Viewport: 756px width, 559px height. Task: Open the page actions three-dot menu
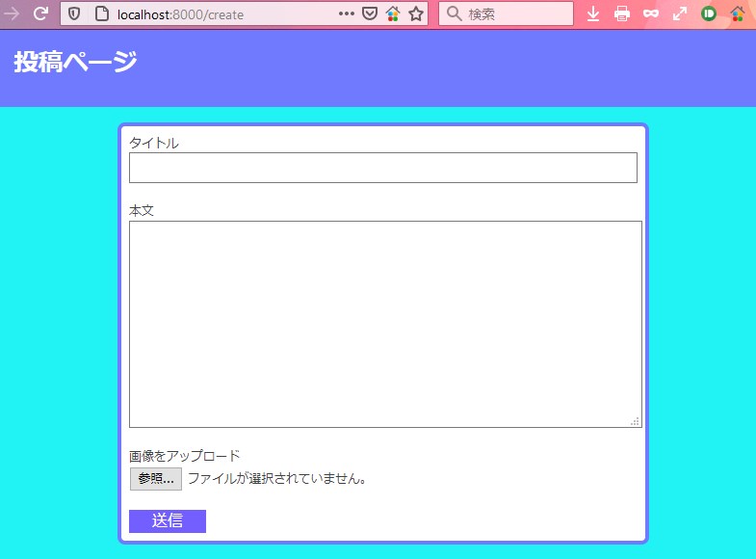click(x=347, y=13)
